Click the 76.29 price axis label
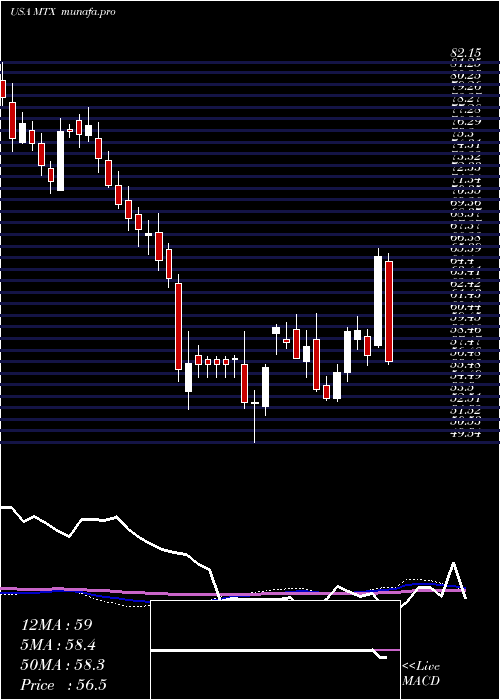 click(467, 122)
